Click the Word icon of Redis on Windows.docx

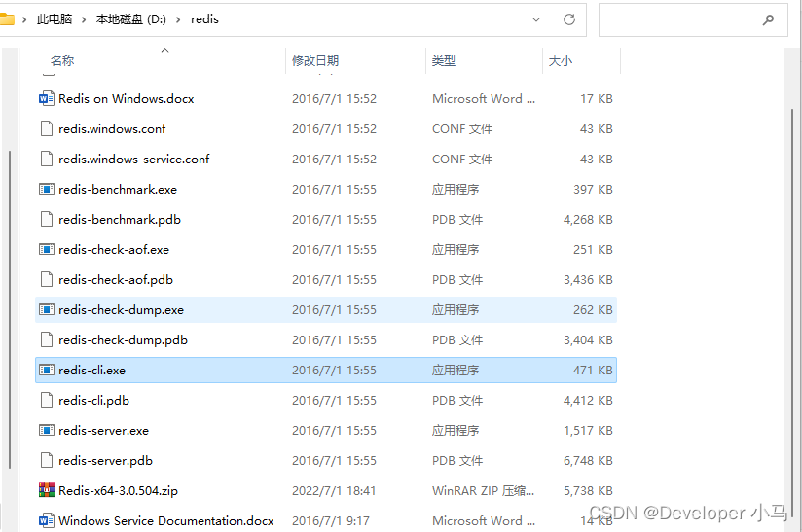[x=47, y=98]
